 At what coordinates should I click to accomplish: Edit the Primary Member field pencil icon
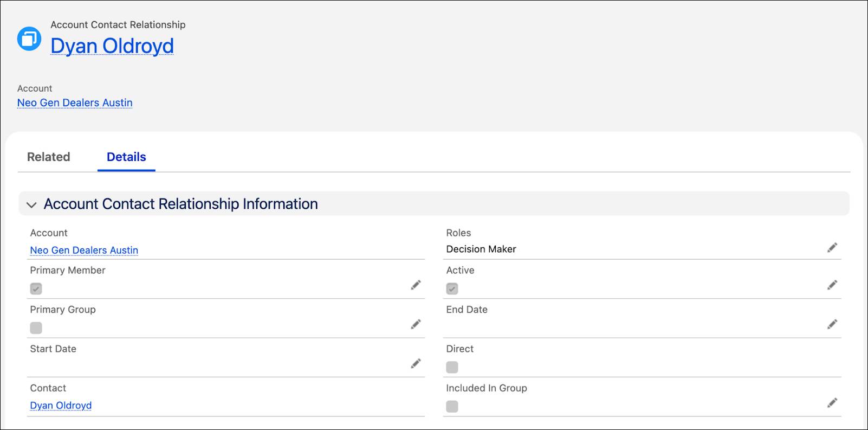pos(416,285)
